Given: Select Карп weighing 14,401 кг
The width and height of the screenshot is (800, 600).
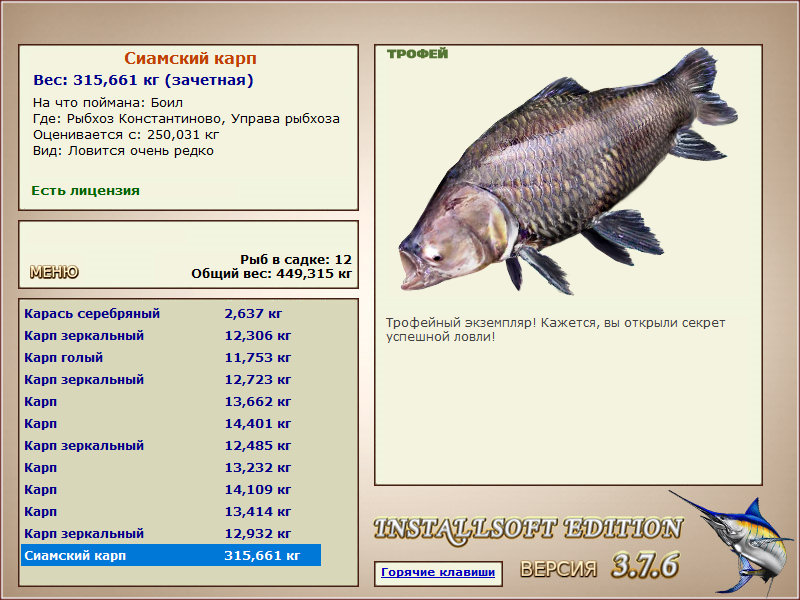Looking at the screenshot, I should tap(171, 423).
